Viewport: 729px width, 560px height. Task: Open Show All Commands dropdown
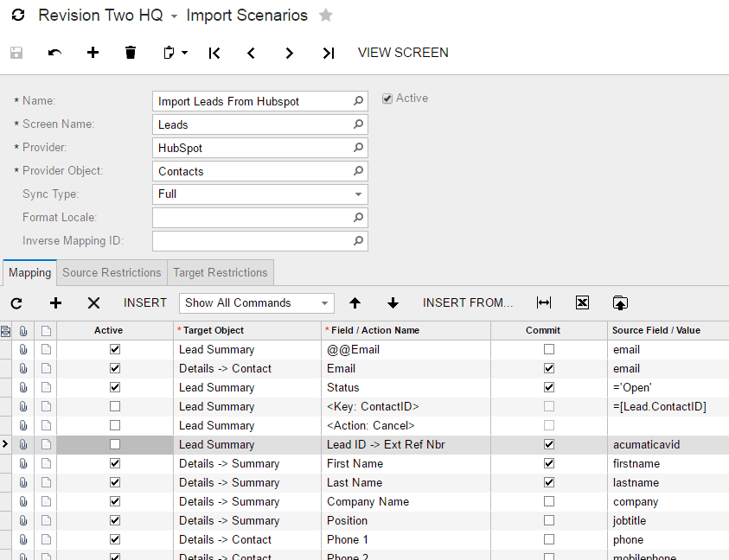tap(324, 303)
